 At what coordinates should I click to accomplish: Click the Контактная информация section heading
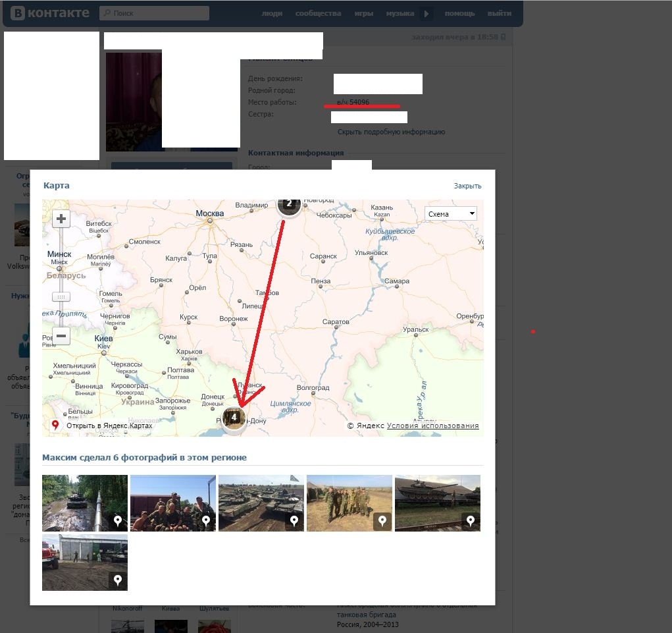[296, 153]
